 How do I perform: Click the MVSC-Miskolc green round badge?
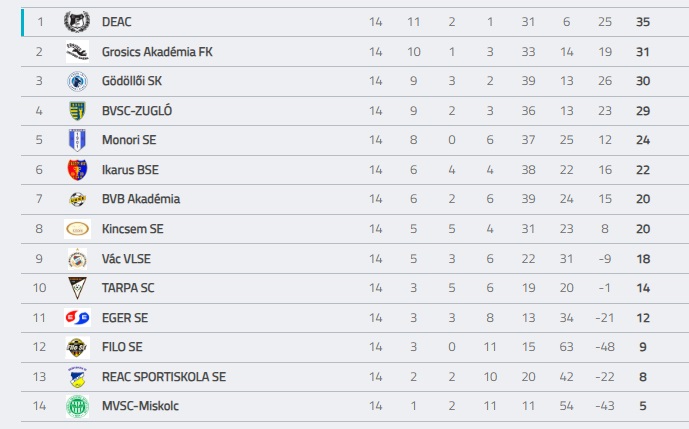[77, 406]
